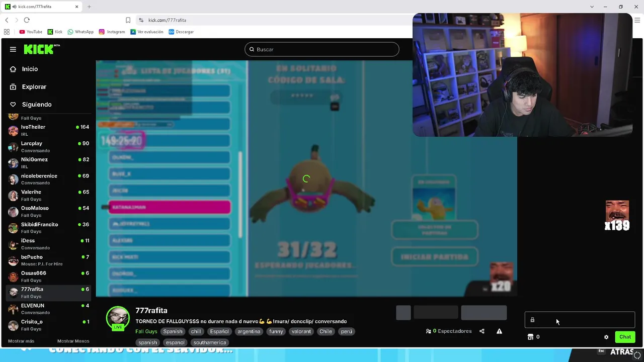The width and height of the screenshot is (644, 362).
Task: Open Descargar bookmark
Action: click(181, 32)
